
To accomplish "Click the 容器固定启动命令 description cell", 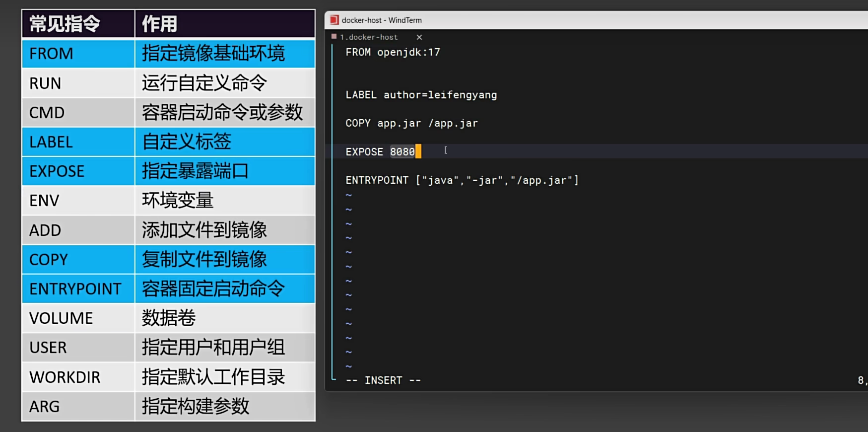I will [225, 289].
